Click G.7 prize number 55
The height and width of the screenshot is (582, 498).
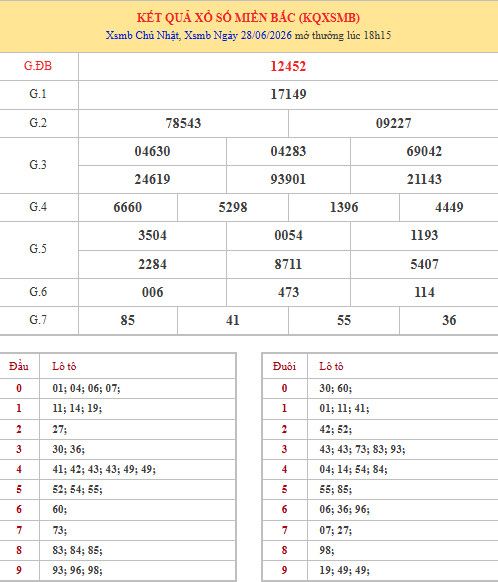pos(344,320)
